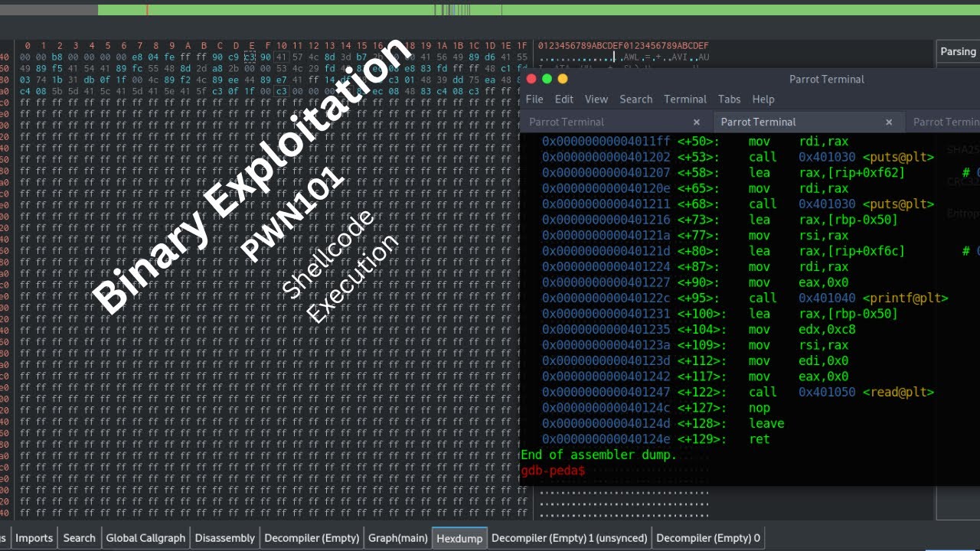Screen dimensions: 980x551
Task: Open the Tabs menu in Parrot Terminal
Action: (729, 99)
